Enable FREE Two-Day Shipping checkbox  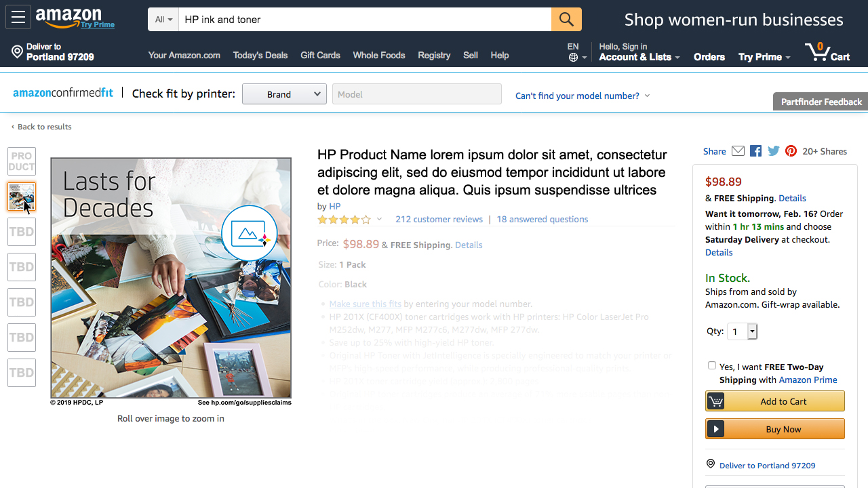pyautogui.click(x=712, y=365)
